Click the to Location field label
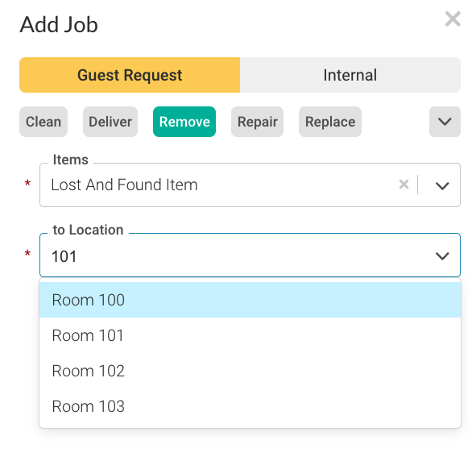476x461 pixels. pos(88,230)
